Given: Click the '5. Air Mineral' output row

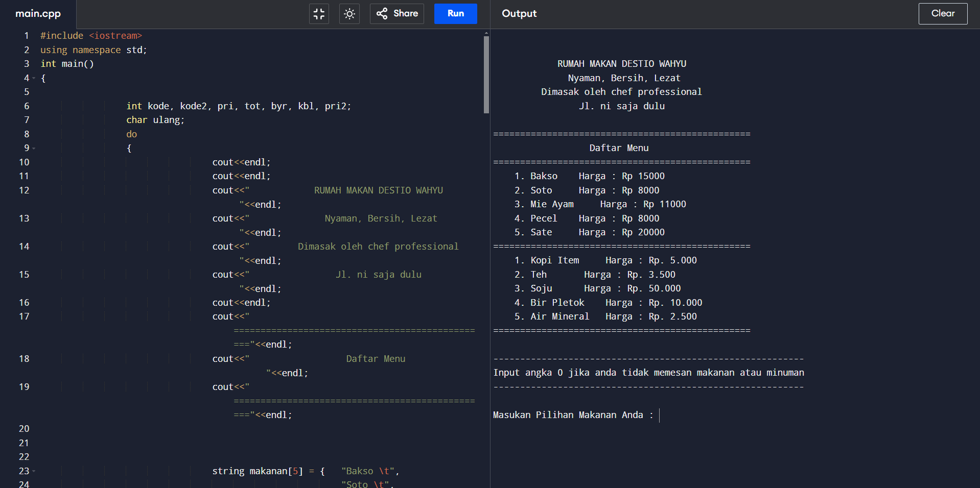Looking at the screenshot, I should (605, 316).
